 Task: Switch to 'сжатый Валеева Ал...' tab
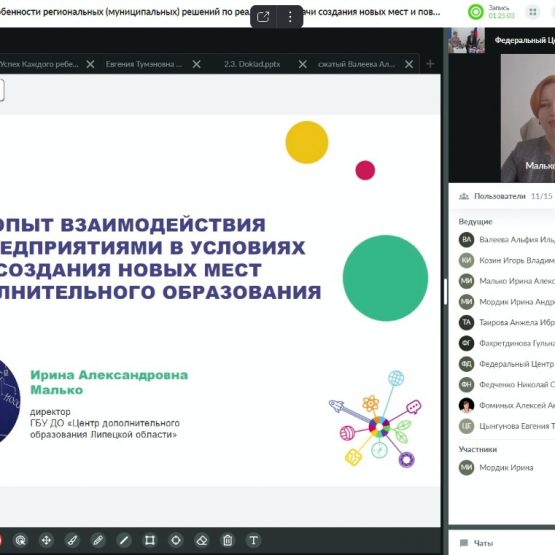[x=356, y=64]
